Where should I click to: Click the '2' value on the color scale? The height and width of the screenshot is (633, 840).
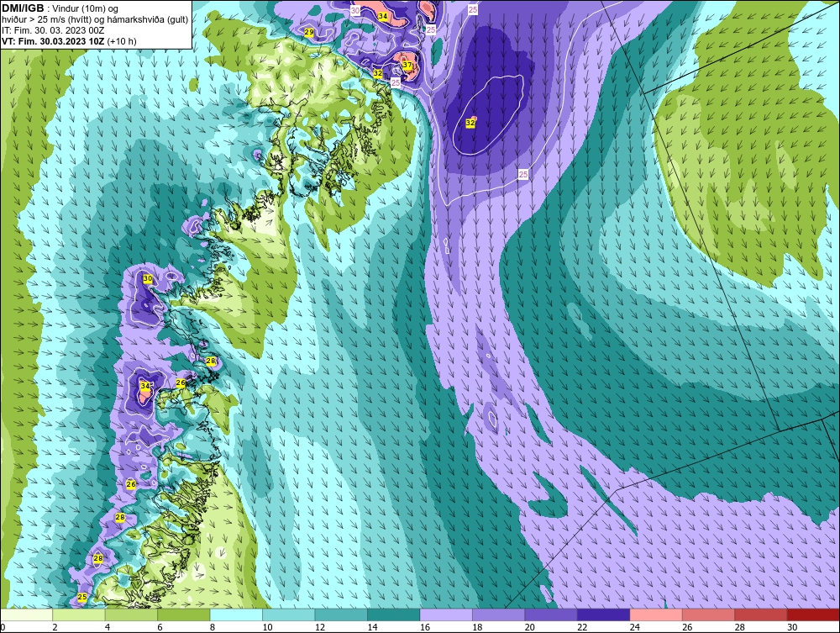[x=55, y=627]
